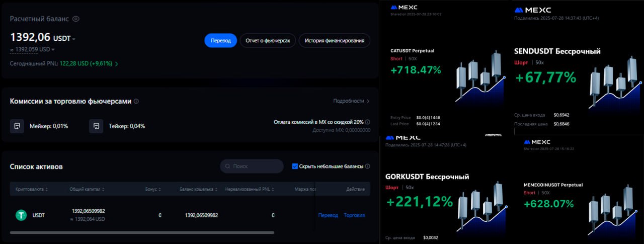Click MEXC logo on MEMECOINUSDT card
This screenshot has height=244, width=644.
(x=537, y=142)
